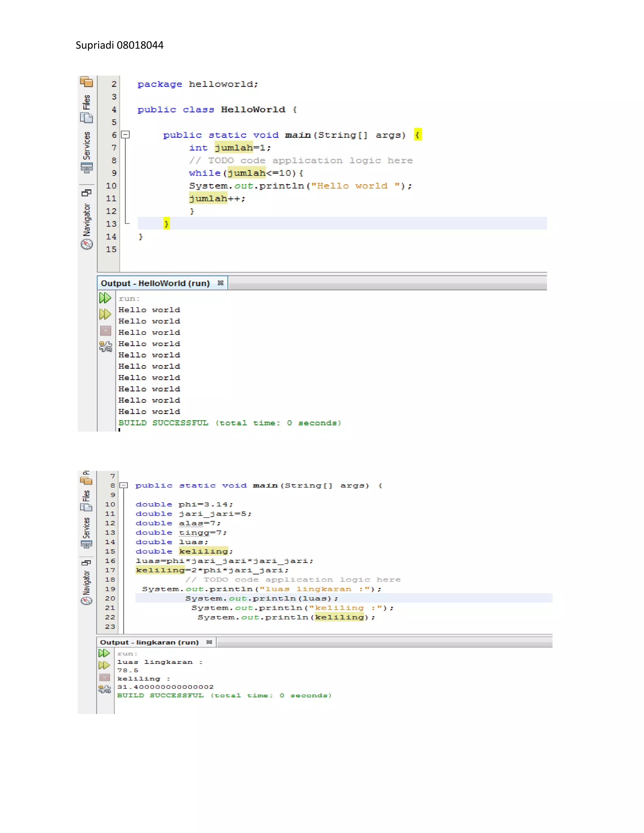Screen dimensions: 644x833
Task: Open the Files tab in the HelloWorld window sidebar
Action: pos(86,109)
